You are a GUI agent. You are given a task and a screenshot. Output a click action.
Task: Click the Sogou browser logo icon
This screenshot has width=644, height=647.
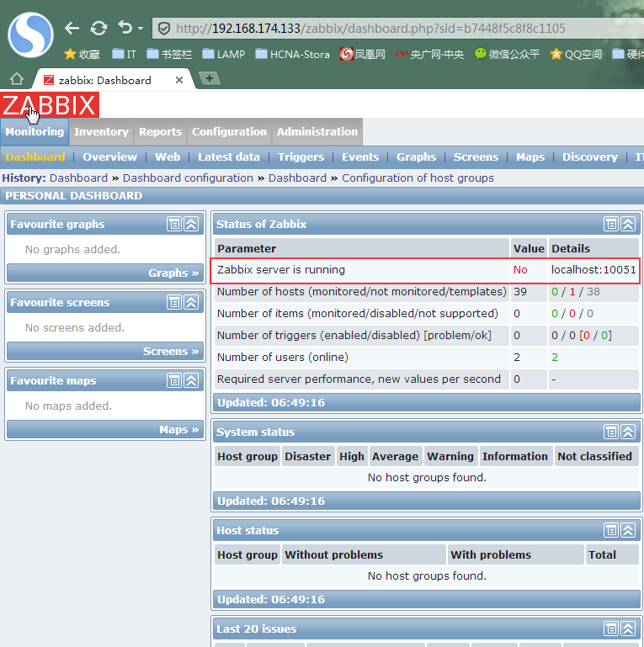click(x=30, y=35)
